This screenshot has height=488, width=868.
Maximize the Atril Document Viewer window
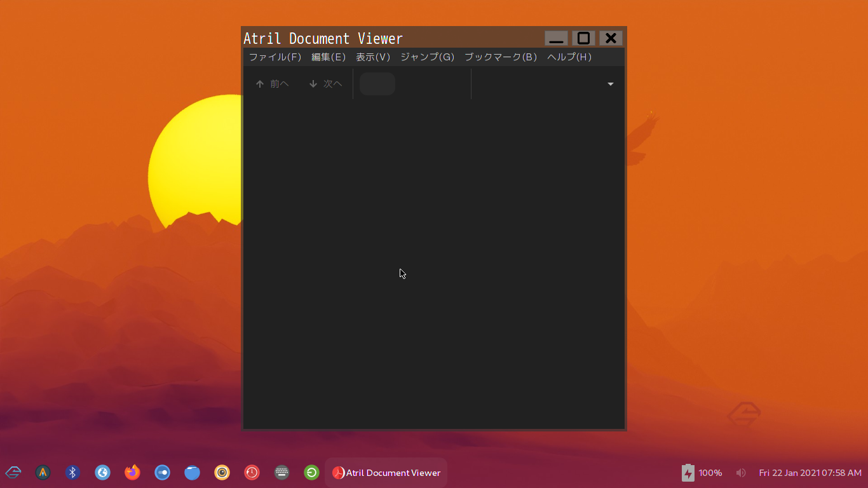coord(583,38)
